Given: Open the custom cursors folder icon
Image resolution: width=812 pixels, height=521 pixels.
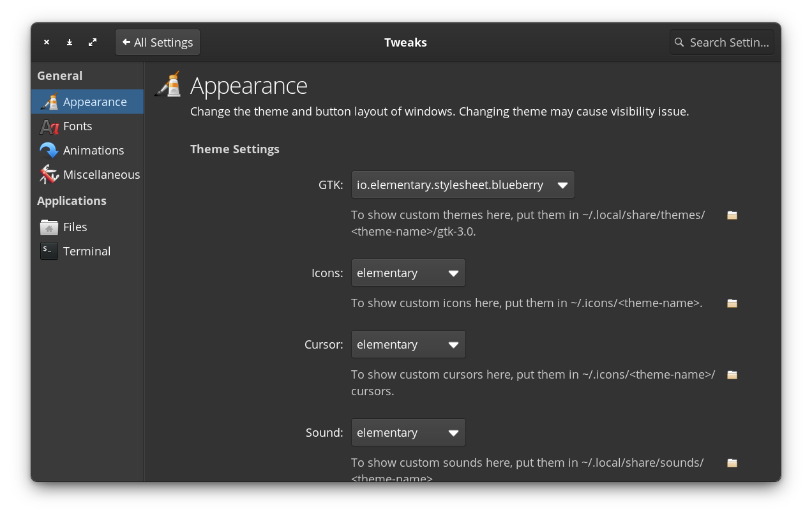Looking at the screenshot, I should click(732, 375).
